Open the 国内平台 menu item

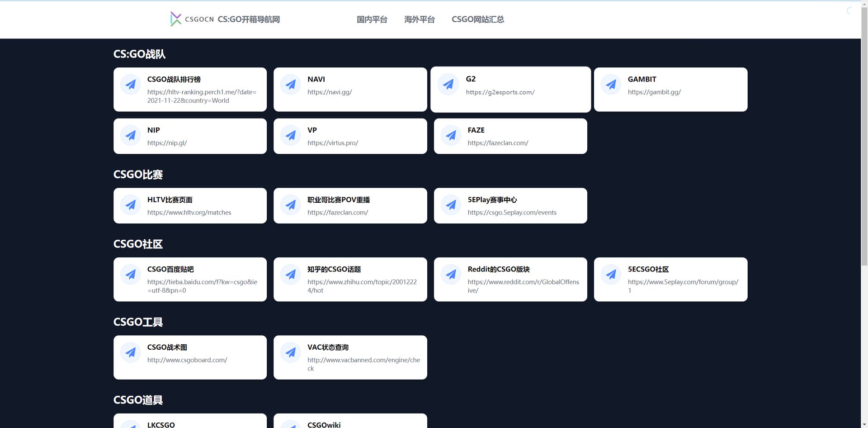[x=372, y=19]
